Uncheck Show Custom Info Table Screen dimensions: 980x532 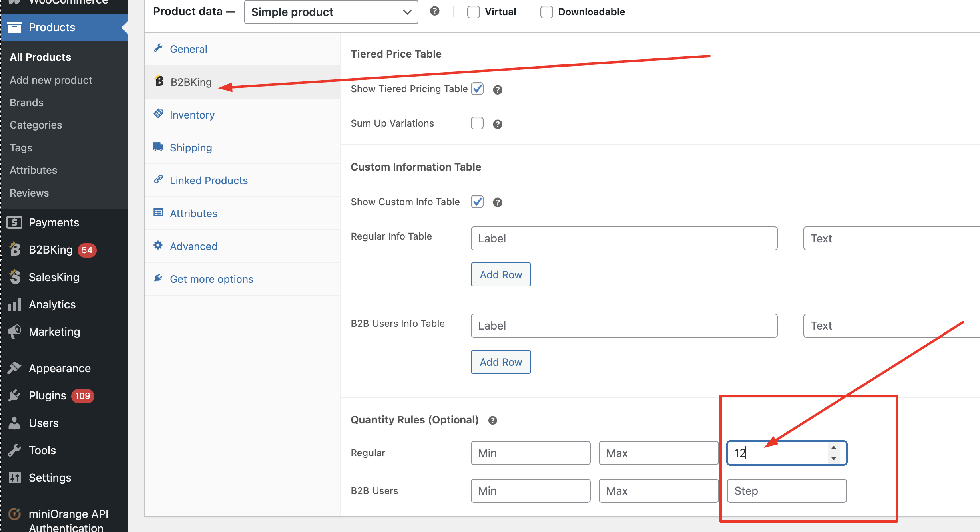477,202
